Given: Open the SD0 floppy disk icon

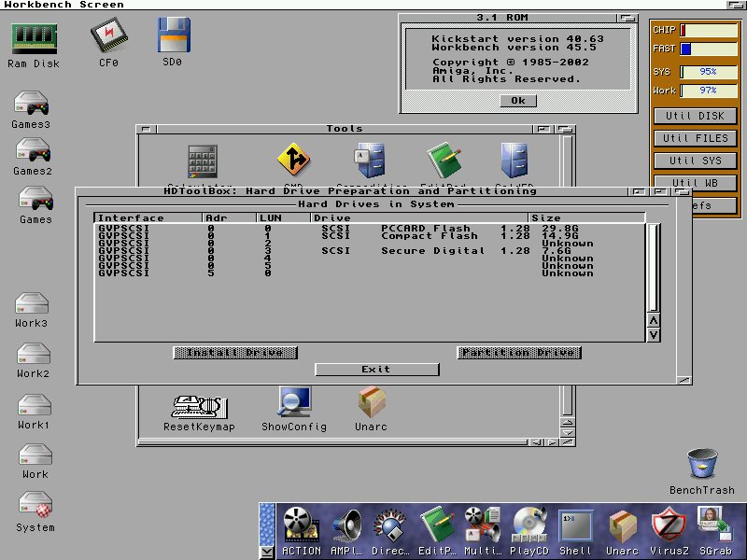Looking at the screenshot, I should pos(174,35).
